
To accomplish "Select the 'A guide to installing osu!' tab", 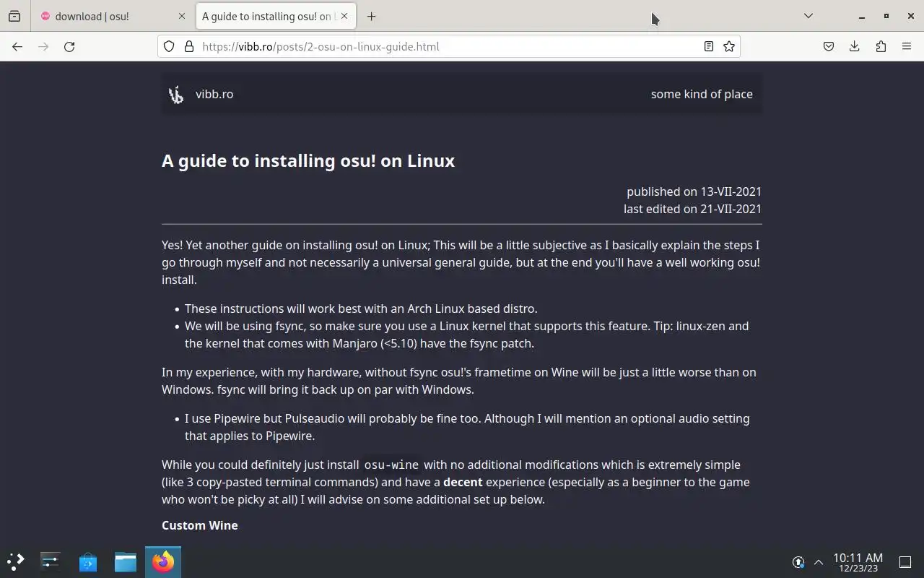I will click(275, 16).
